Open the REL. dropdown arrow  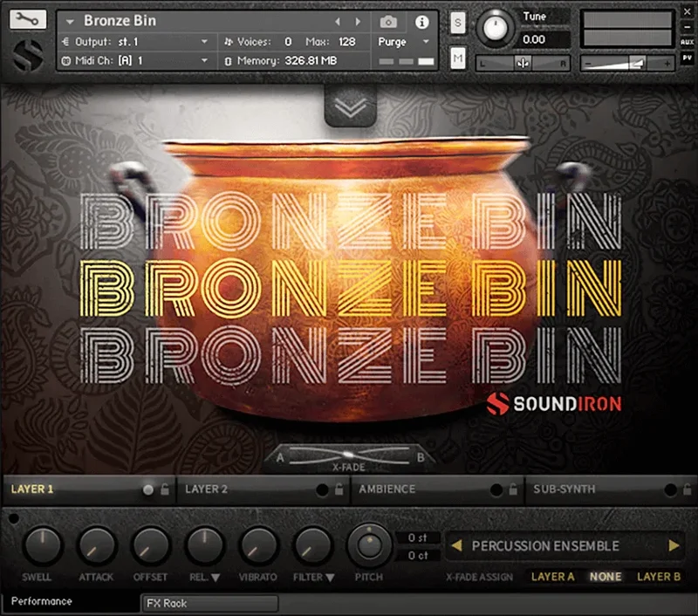pyautogui.click(x=216, y=578)
